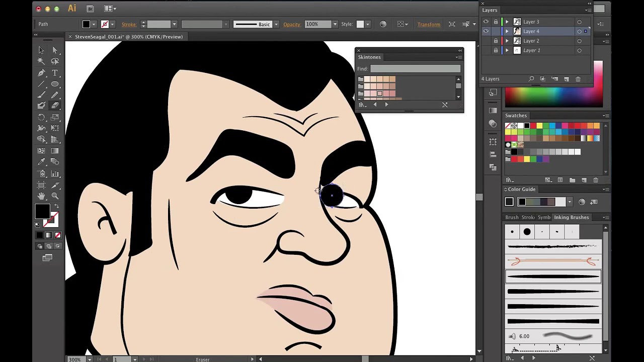Select the Selection tool arrow

coord(41,50)
